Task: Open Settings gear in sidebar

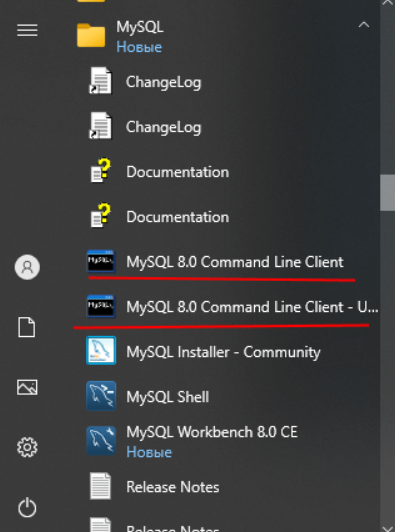Action: (x=27, y=447)
